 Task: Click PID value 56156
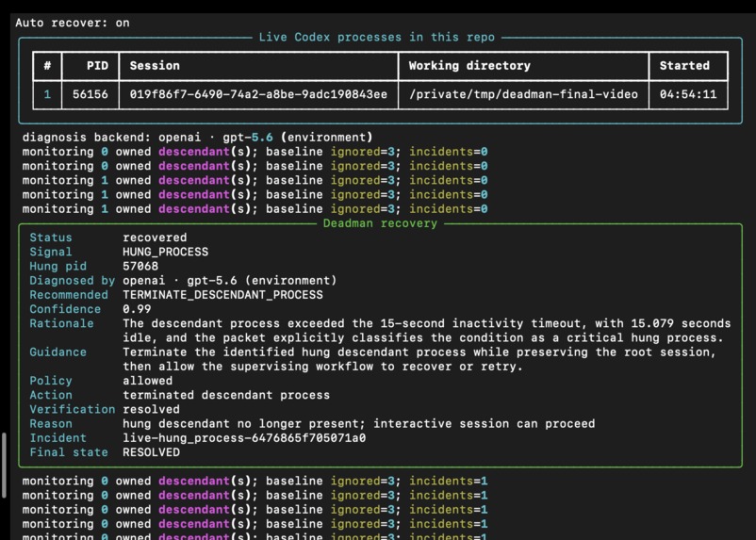tap(90, 94)
